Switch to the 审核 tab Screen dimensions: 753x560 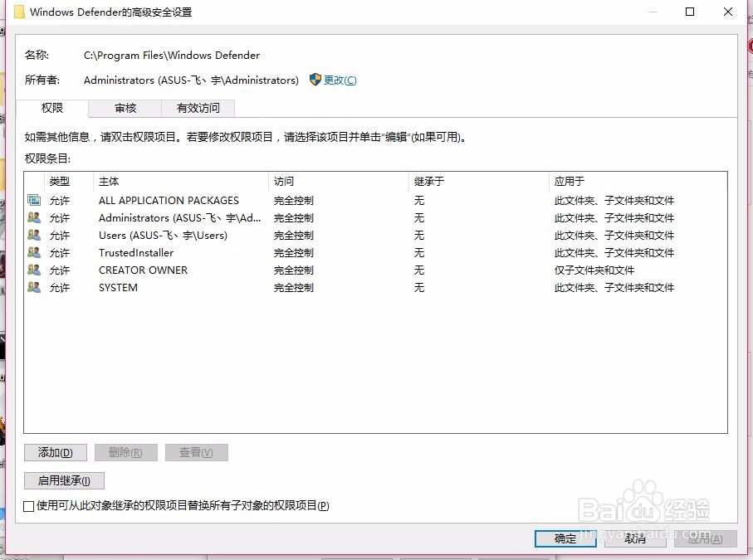125,109
